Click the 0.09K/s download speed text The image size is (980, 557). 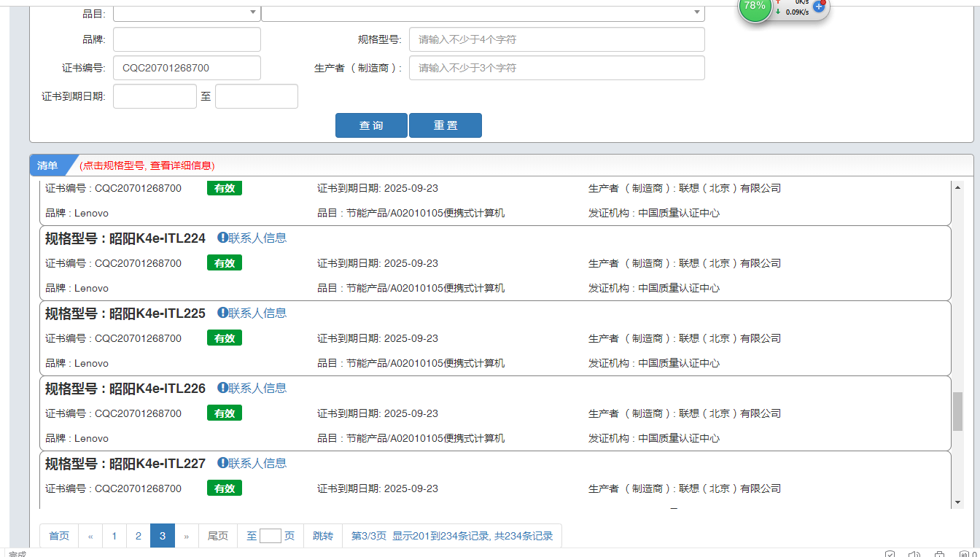click(x=797, y=12)
